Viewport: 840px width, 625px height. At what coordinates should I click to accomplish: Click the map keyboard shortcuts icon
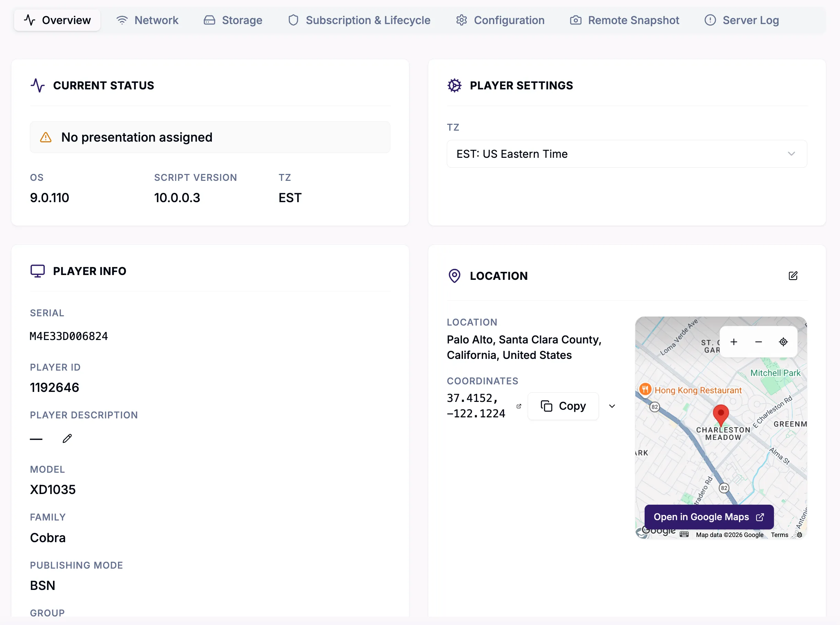[x=683, y=534]
